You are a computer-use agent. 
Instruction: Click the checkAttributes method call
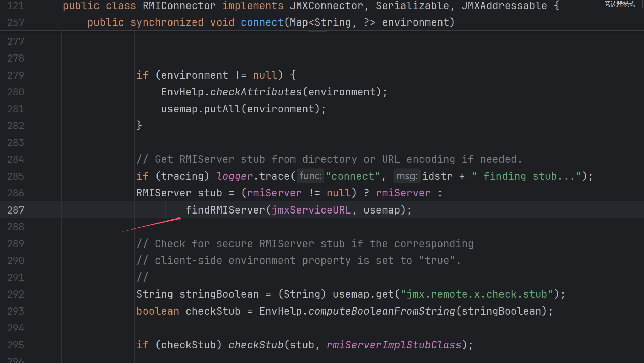[256, 92]
